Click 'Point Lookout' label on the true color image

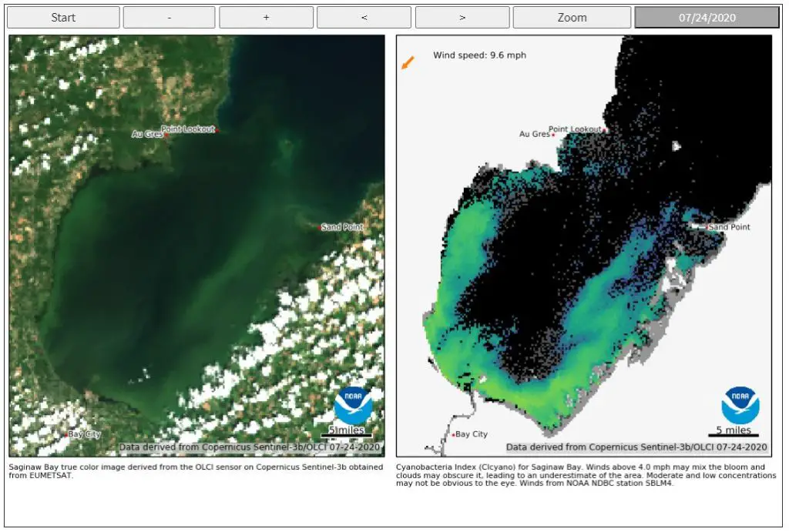point(188,129)
